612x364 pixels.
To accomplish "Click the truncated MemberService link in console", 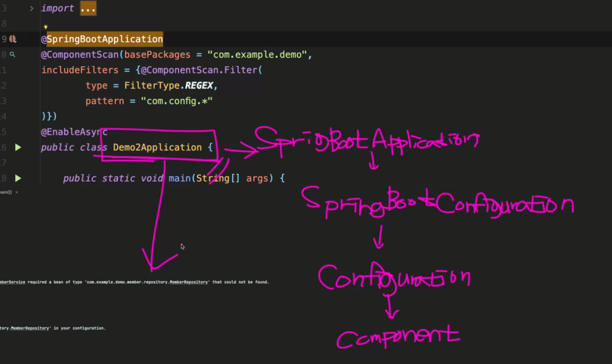I will coord(12,282).
